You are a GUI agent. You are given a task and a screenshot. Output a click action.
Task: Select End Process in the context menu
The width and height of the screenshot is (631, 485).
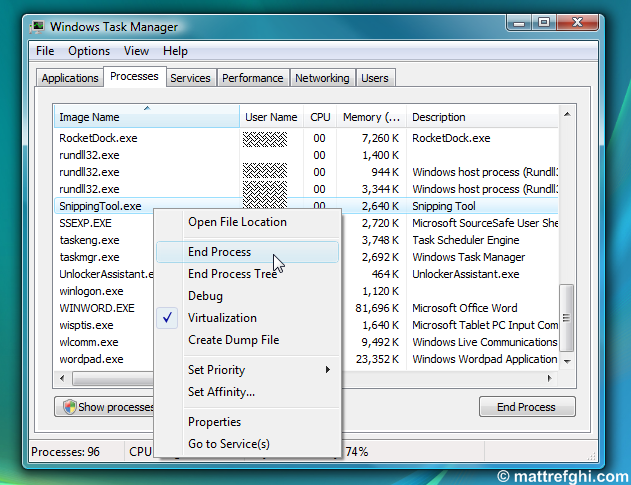coord(247,252)
